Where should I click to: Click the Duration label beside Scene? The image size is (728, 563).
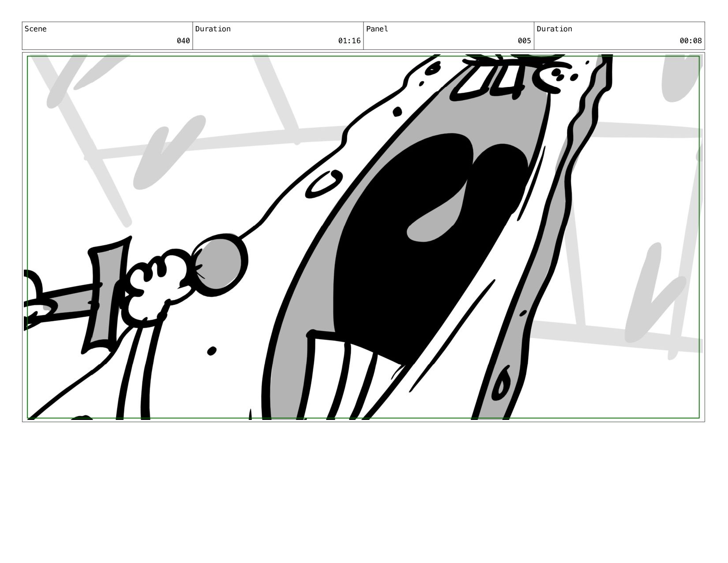(213, 29)
